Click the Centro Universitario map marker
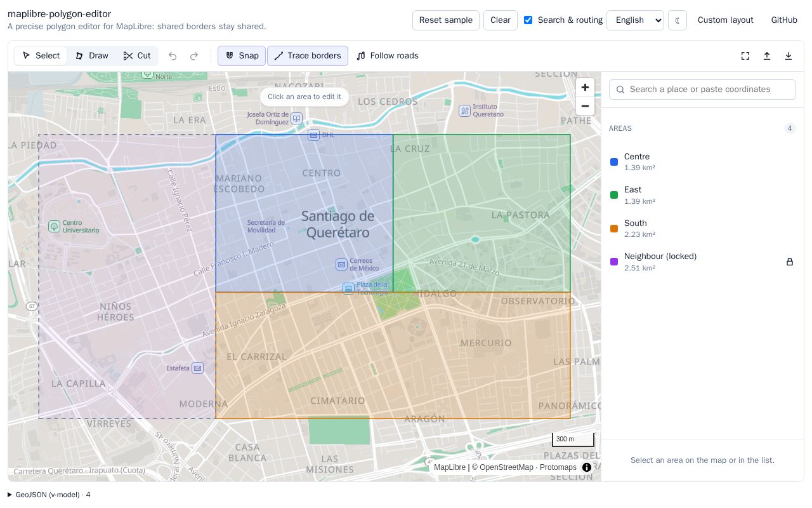812x508 pixels. [x=55, y=226]
